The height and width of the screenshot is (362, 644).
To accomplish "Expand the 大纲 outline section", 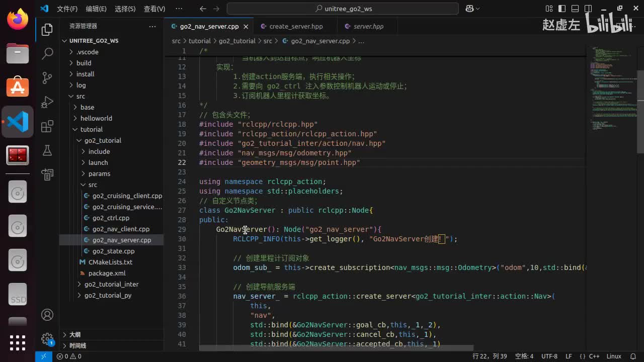I will tap(74, 334).
